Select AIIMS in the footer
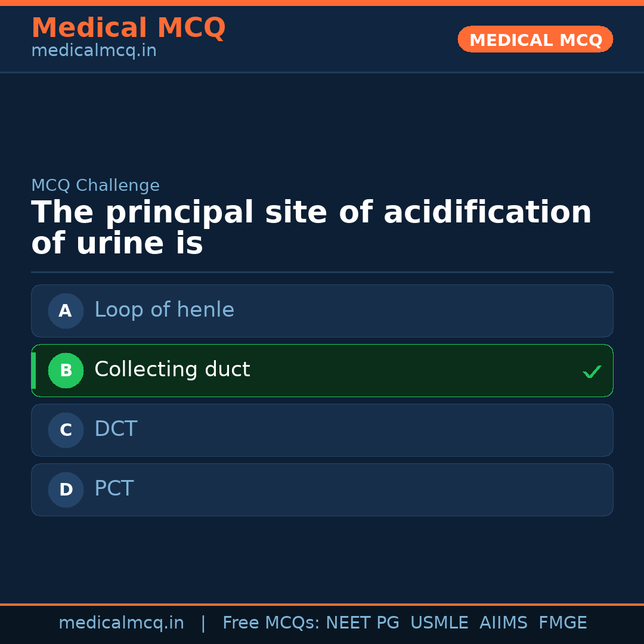The height and width of the screenshot is (644, 644). click(503, 623)
